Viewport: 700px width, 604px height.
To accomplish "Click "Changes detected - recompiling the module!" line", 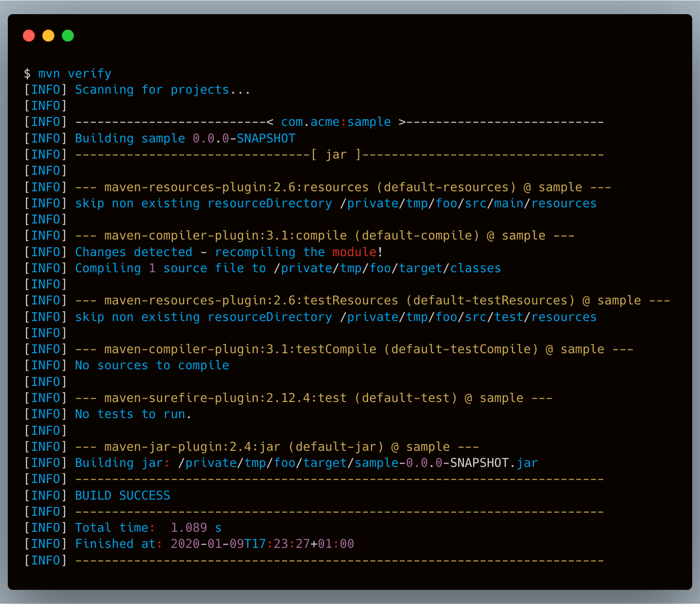I will pos(229,252).
